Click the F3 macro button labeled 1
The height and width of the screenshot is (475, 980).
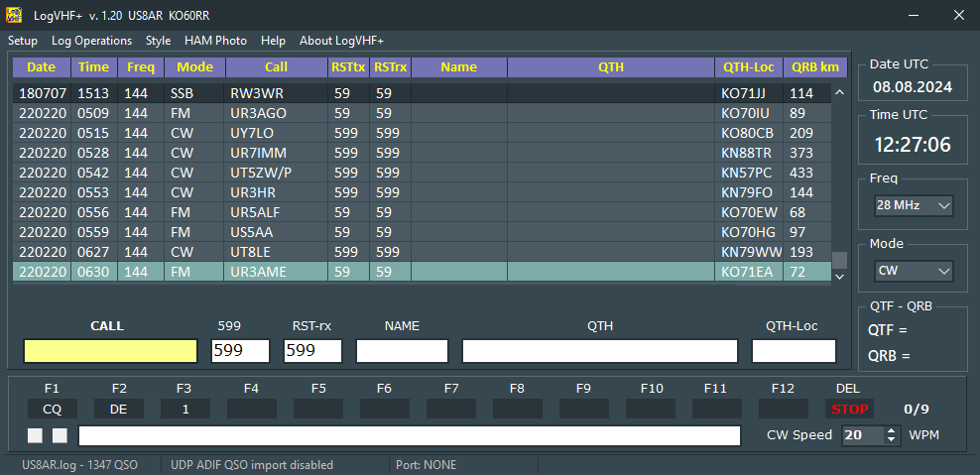tap(185, 409)
